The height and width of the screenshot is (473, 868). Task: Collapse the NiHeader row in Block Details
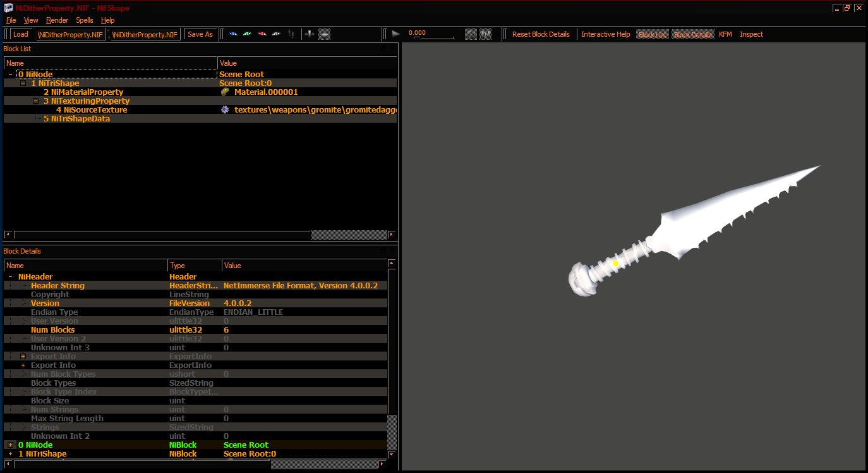tap(11, 276)
